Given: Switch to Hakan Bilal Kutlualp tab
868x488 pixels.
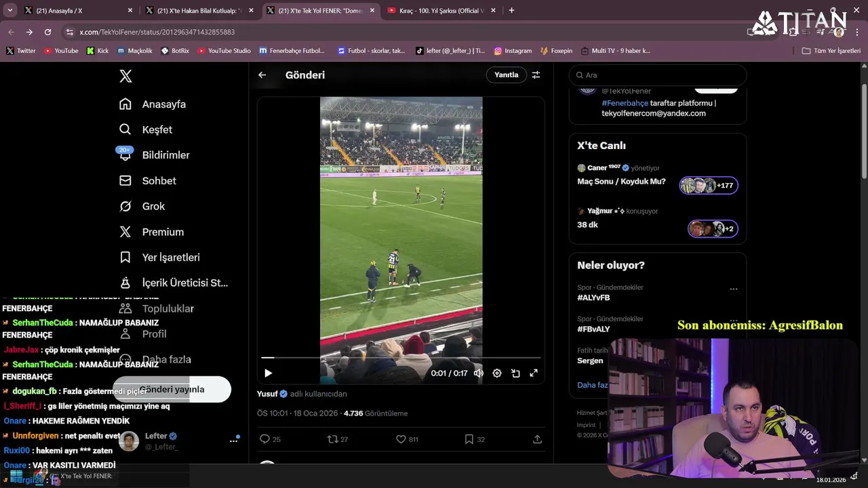Looking at the screenshot, I should (x=198, y=11).
